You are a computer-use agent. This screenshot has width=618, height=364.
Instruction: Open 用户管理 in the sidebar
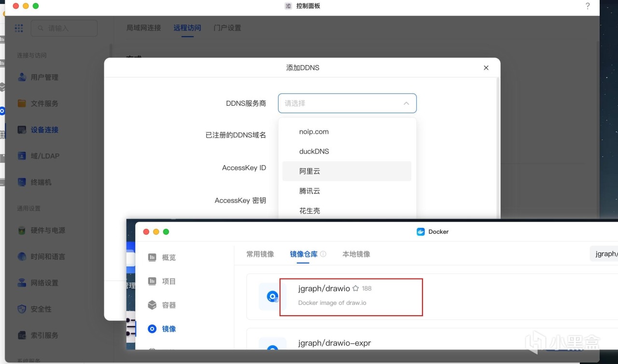44,77
